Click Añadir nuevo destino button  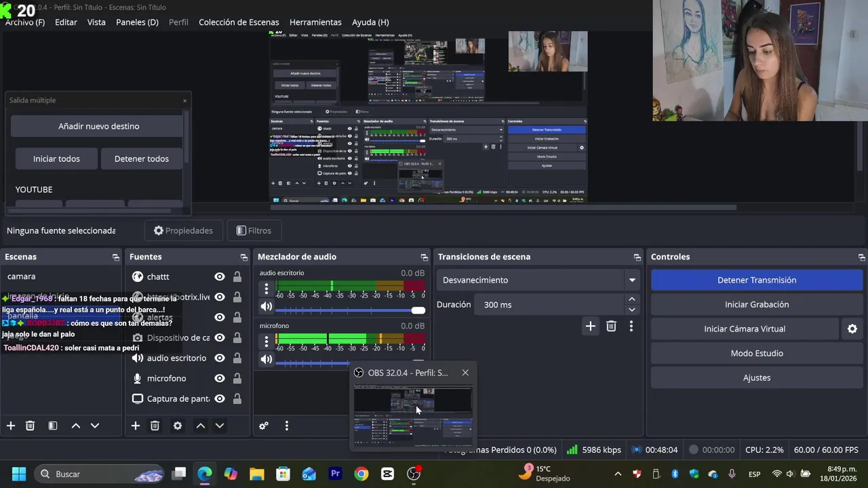[x=98, y=126]
